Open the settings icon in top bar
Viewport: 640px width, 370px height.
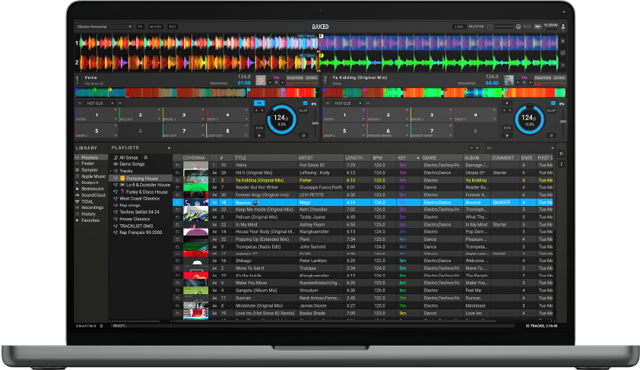point(518,27)
